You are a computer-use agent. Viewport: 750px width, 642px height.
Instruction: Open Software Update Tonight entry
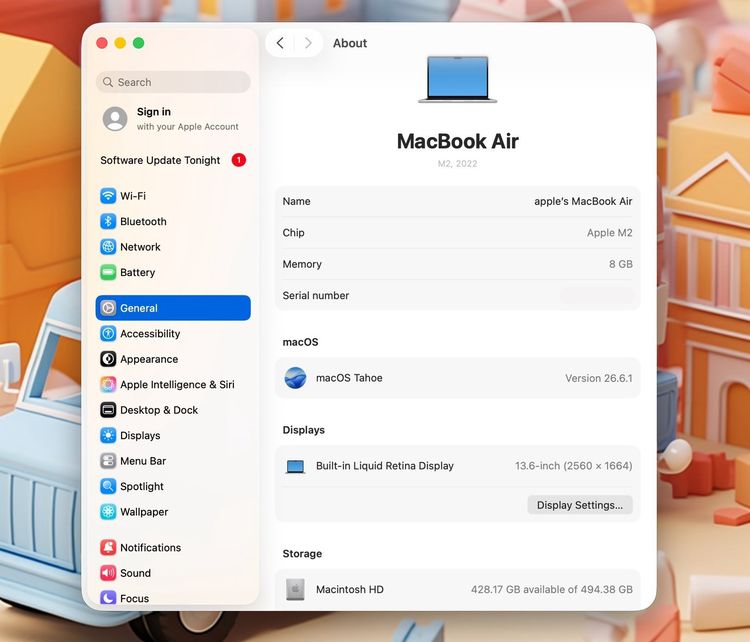point(173,160)
